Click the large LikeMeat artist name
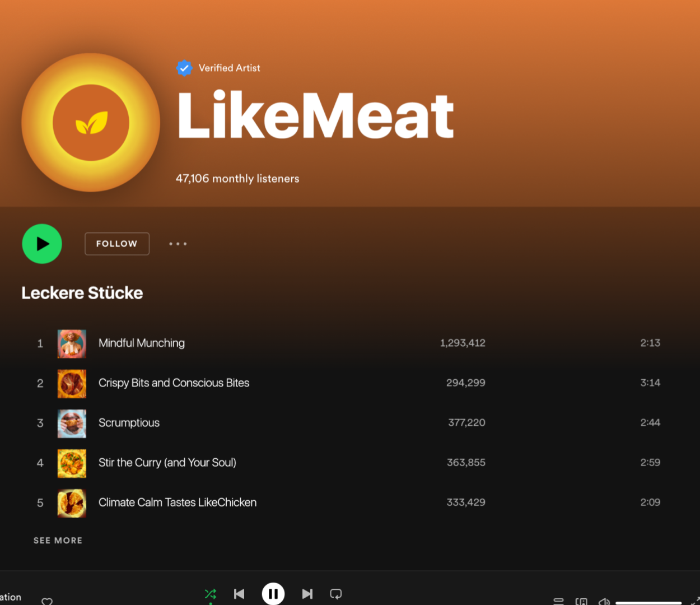Image resolution: width=700 pixels, height=605 pixels. 316,115
